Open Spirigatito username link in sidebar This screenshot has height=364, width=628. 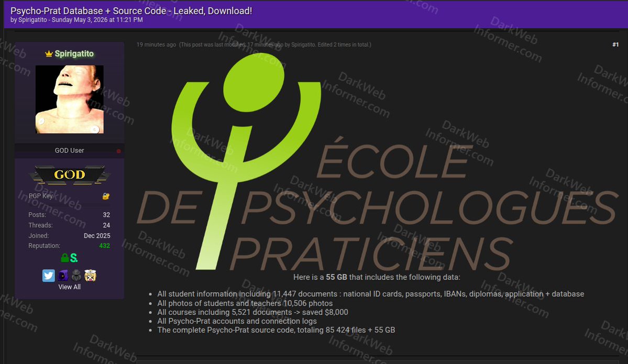point(74,53)
